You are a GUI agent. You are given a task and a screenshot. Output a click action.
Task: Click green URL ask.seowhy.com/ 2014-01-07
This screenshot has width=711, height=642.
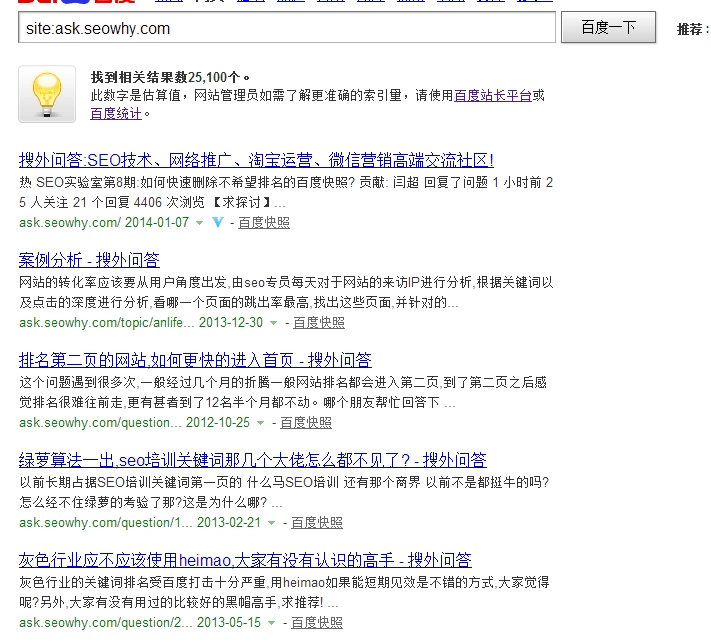click(x=104, y=223)
